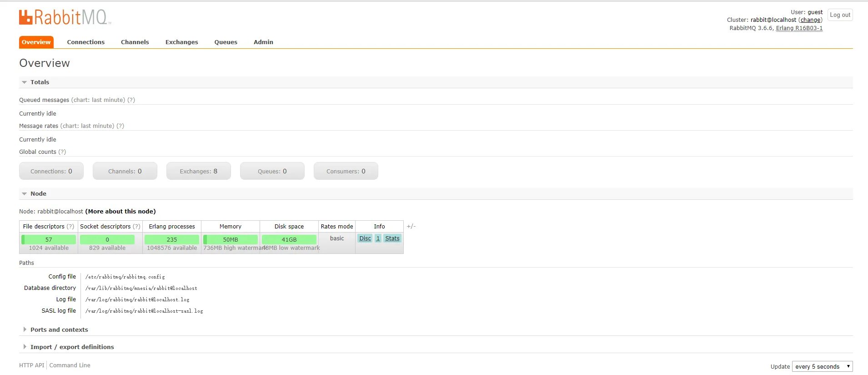Click the Paths heading
The width and height of the screenshot is (868, 375).
(26, 263)
